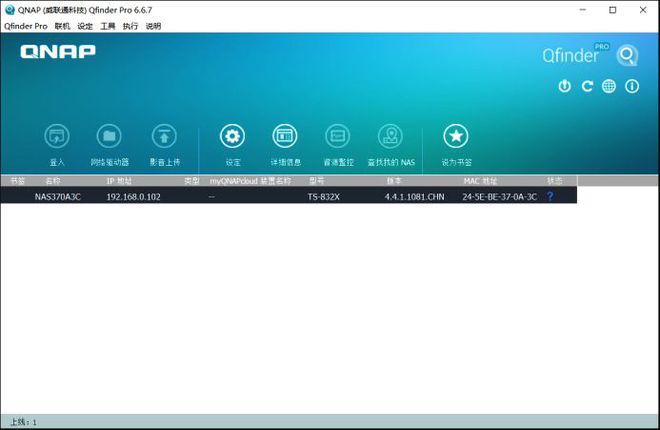
Task: Open the 工具 (Tools) menu
Action: click(108, 26)
